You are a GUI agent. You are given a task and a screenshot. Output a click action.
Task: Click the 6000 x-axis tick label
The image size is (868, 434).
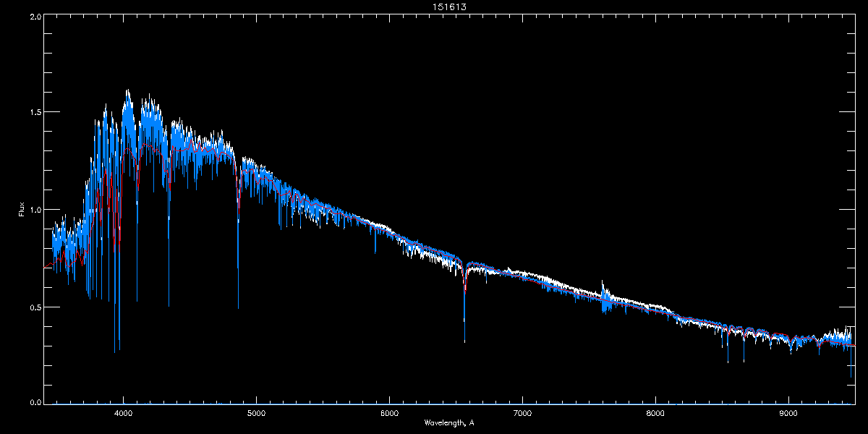(x=390, y=413)
